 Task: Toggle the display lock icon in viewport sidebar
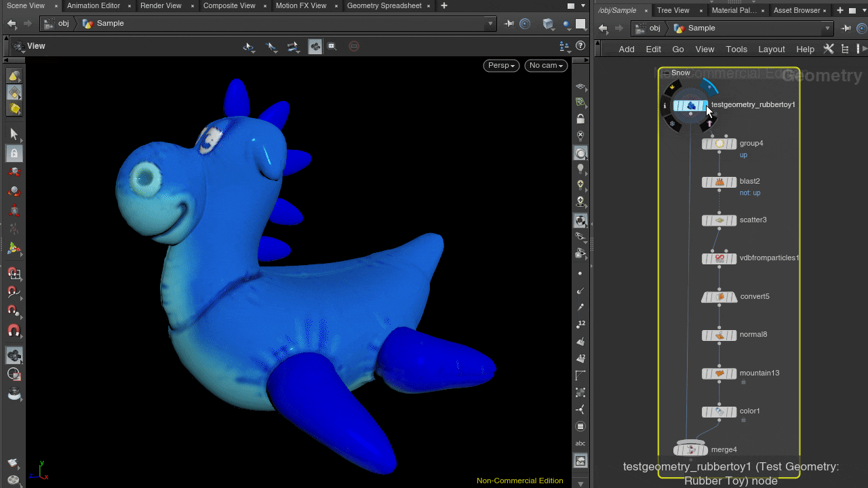pyautogui.click(x=580, y=119)
